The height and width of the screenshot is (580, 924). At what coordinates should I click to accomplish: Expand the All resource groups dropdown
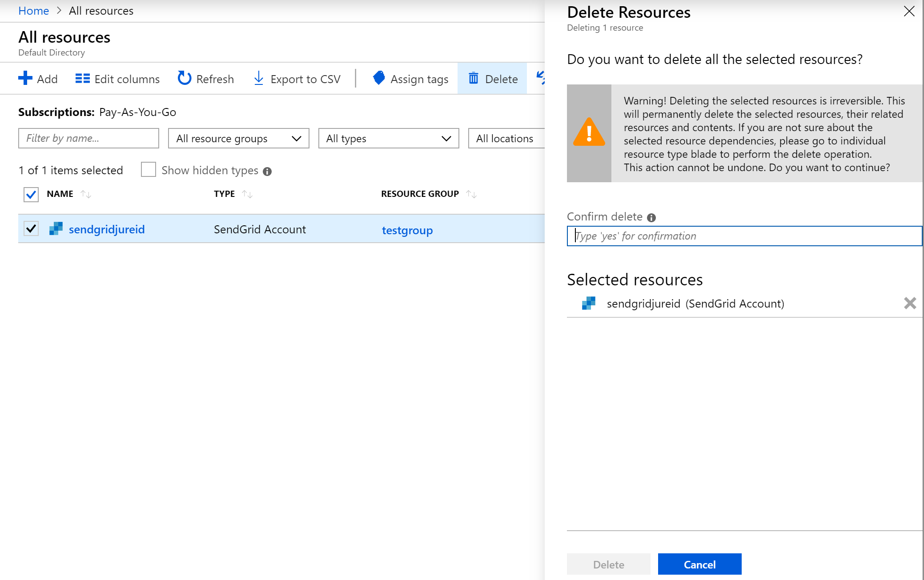(237, 138)
